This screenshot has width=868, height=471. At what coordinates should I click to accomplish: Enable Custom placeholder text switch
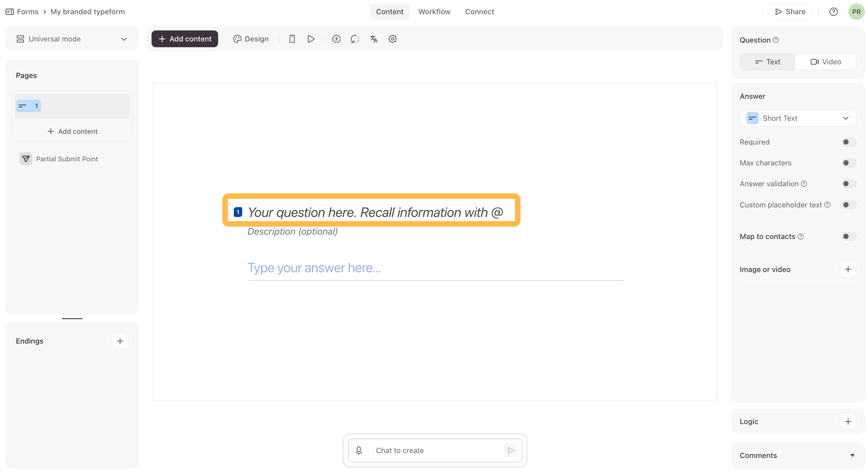coord(849,205)
